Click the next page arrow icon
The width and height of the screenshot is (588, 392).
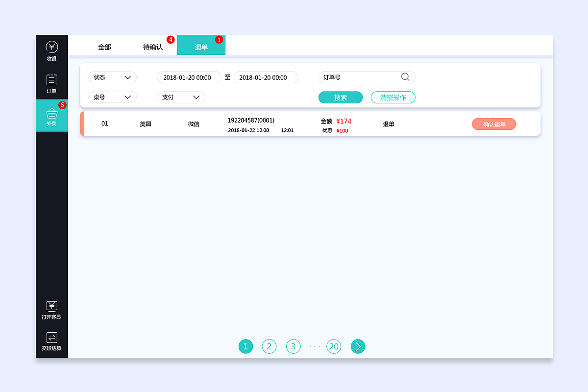click(358, 346)
